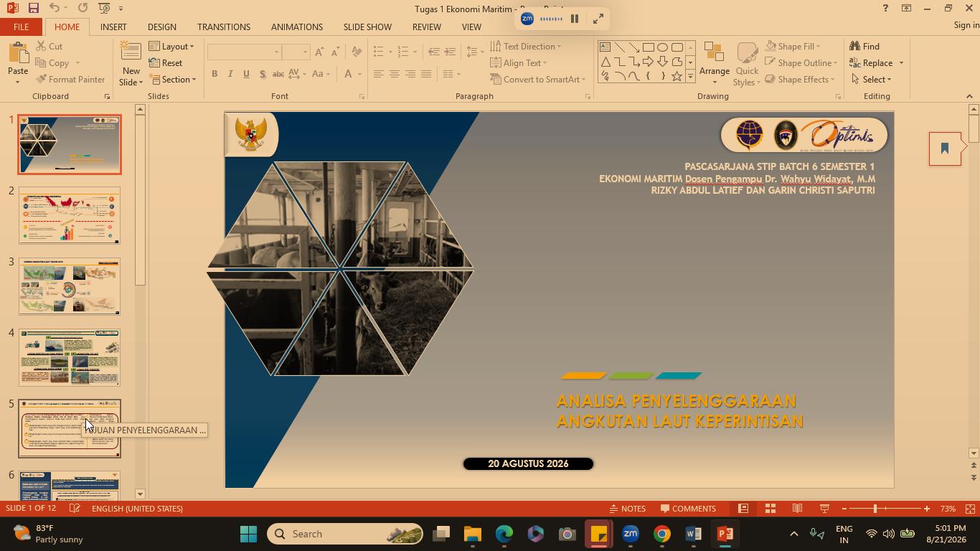Image resolution: width=980 pixels, height=551 pixels.
Task: Toggle the Comments pane
Action: coord(688,509)
